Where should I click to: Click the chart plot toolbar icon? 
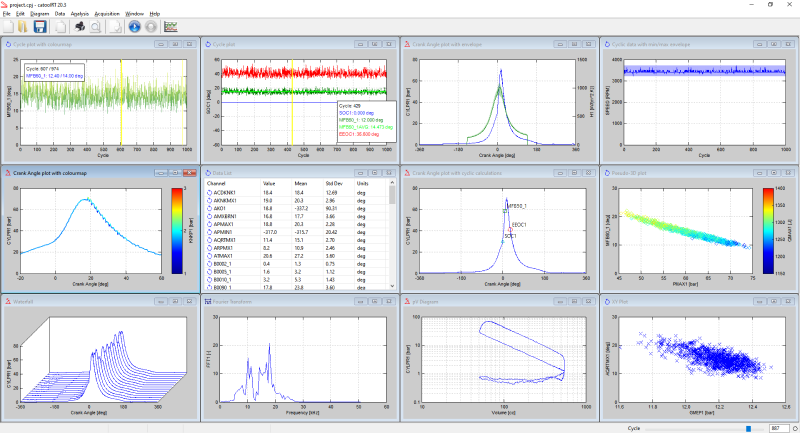coord(171,27)
